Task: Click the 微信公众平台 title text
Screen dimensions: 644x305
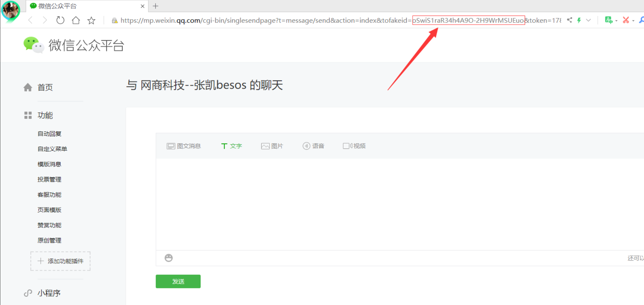Action: tap(86, 45)
